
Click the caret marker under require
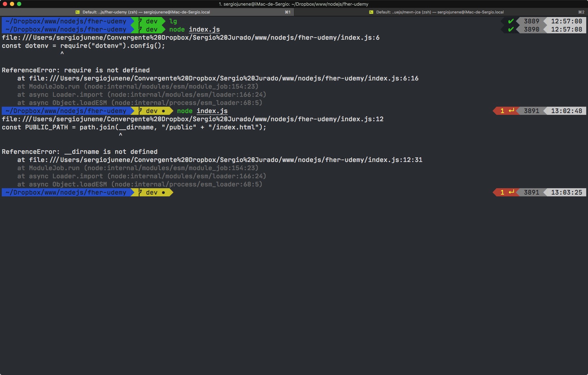click(x=62, y=54)
